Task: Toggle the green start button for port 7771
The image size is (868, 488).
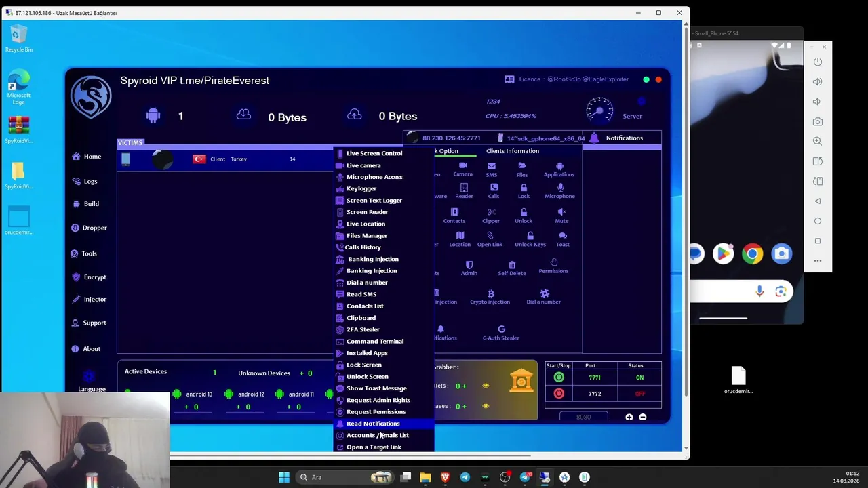Action: tap(559, 378)
